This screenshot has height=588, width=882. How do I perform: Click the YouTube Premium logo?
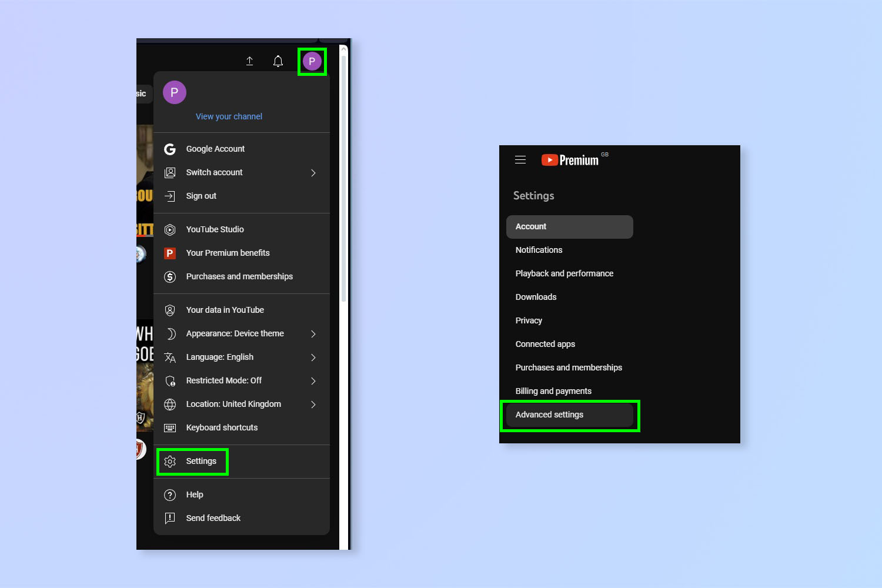coord(570,160)
